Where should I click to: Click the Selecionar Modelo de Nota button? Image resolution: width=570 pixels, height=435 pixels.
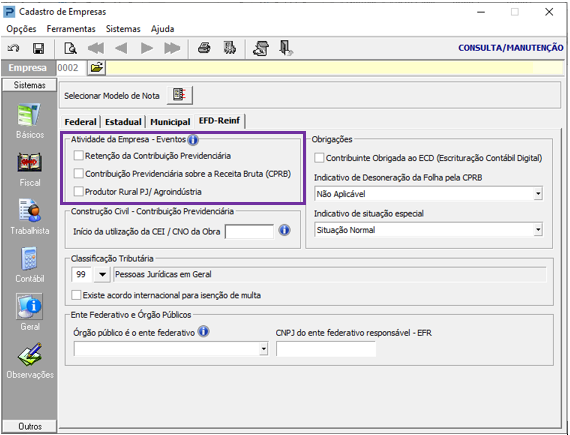(180, 95)
